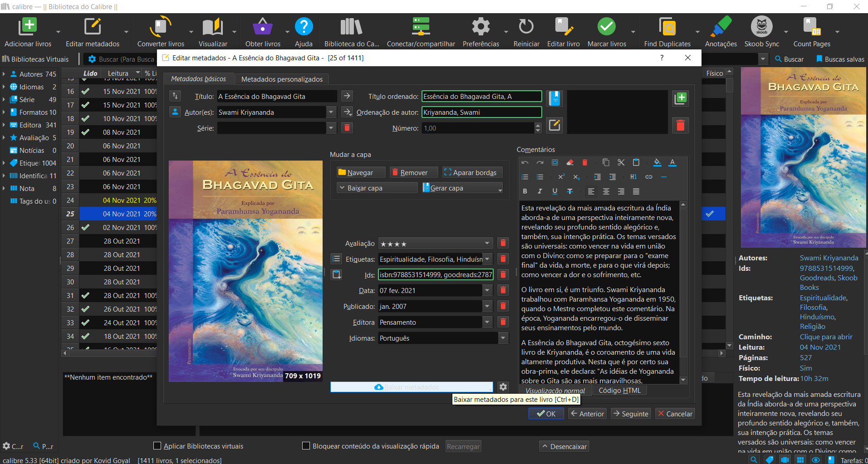Image resolution: width=868 pixels, height=464 pixels.
Task: Click the Skoob Sync toolbar icon
Action: tap(762, 27)
